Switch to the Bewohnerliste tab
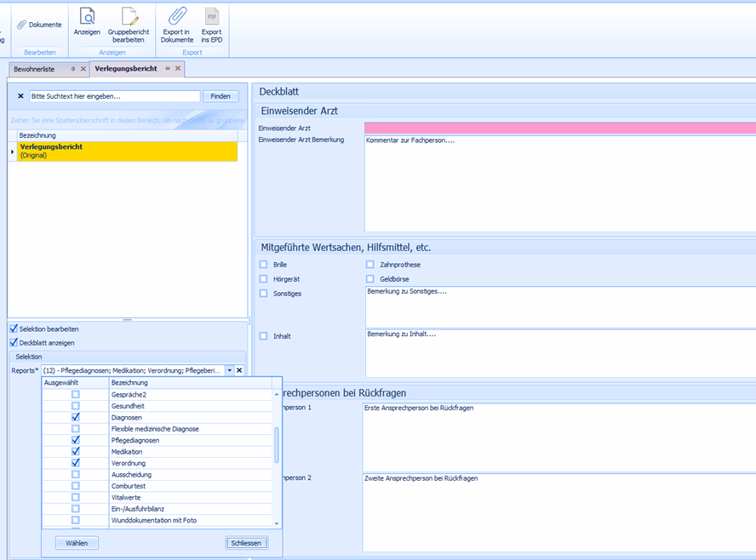 (34, 69)
